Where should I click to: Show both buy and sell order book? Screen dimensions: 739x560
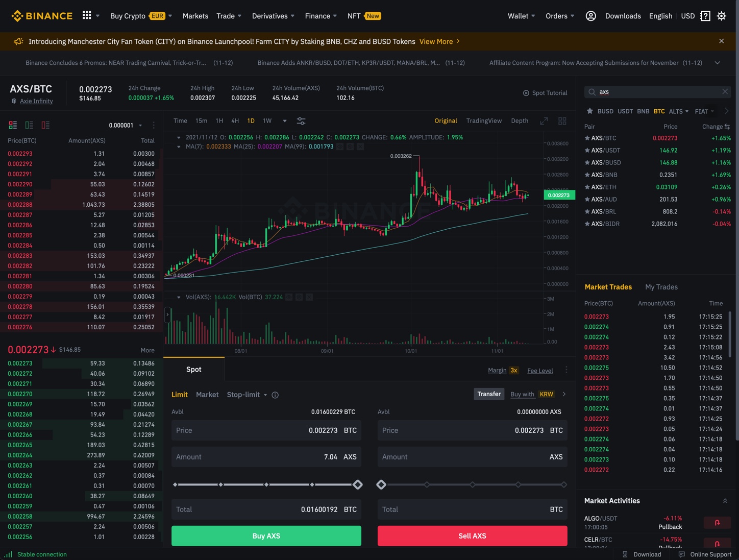(13, 125)
